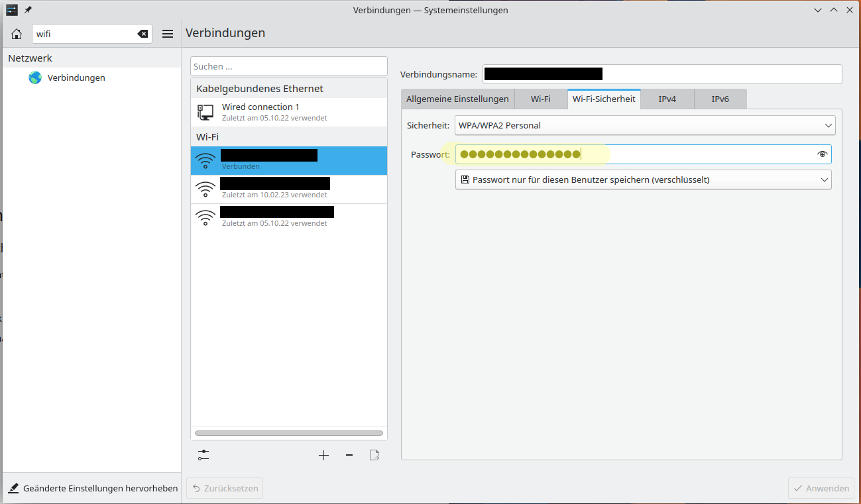The width and height of the screenshot is (861, 504).
Task: Open Allgemeine Einstellungen tab
Action: click(457, 99)
